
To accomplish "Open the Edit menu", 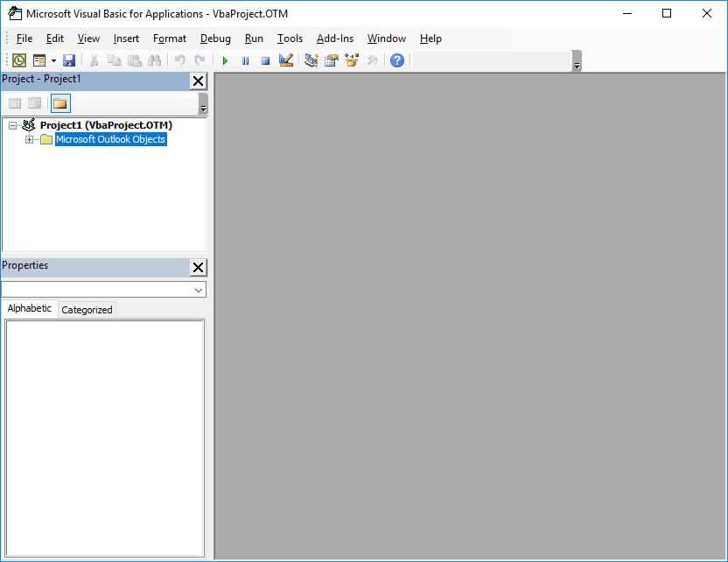I will click(55, 39).
